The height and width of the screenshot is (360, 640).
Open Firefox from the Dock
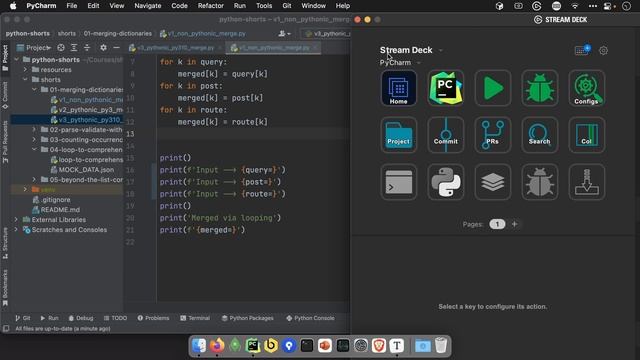(x=217, y=346)
